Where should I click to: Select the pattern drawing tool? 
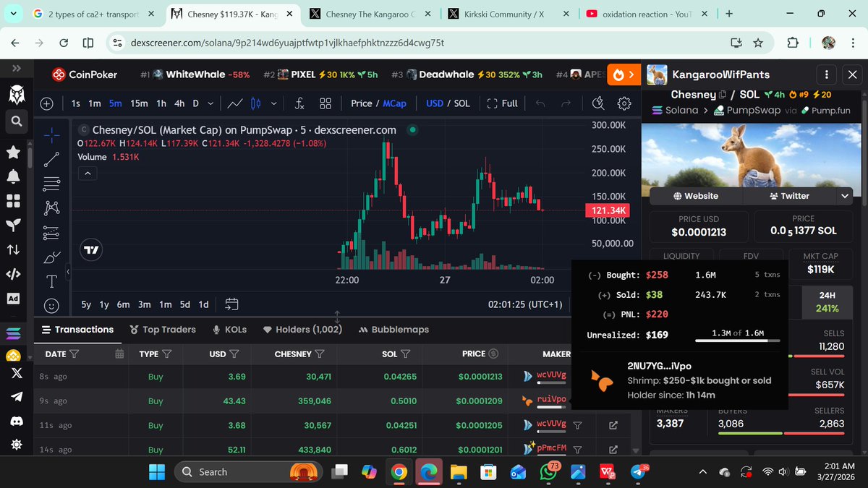(51, 208)
